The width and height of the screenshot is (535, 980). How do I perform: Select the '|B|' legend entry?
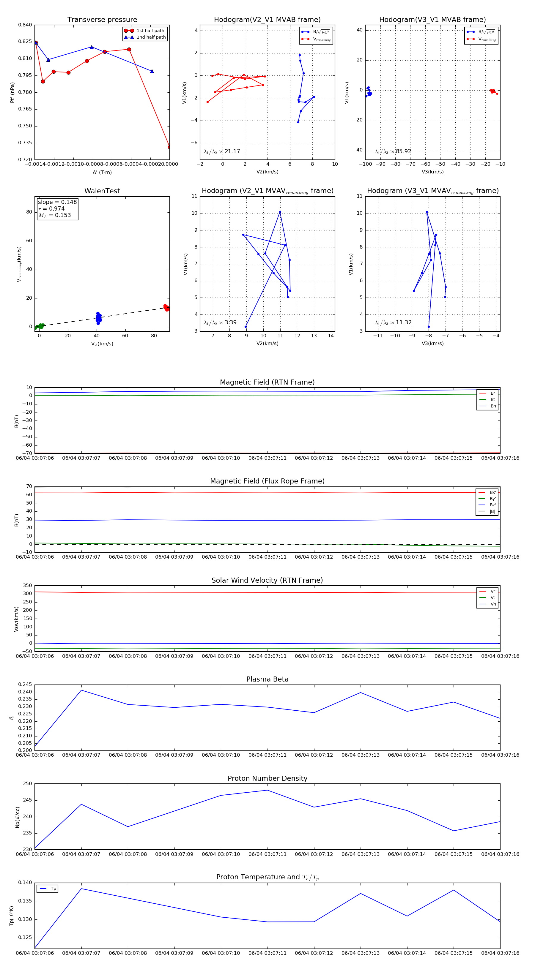(487, 511)
